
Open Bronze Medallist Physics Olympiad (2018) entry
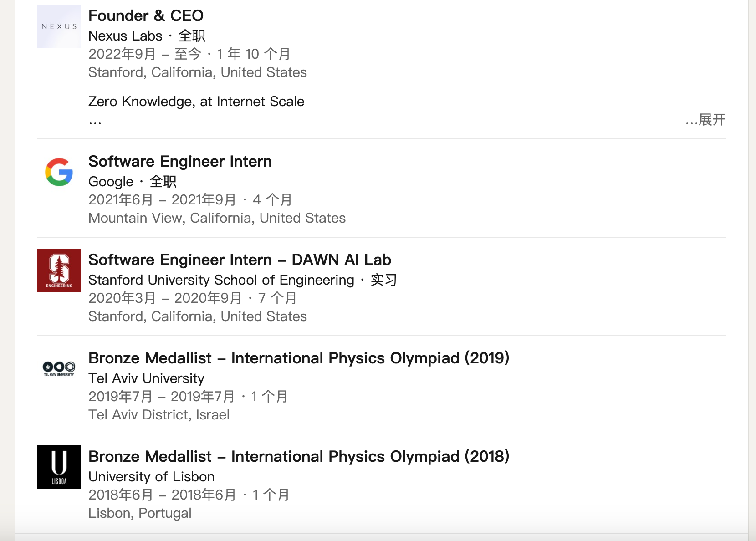pos(298,456)
